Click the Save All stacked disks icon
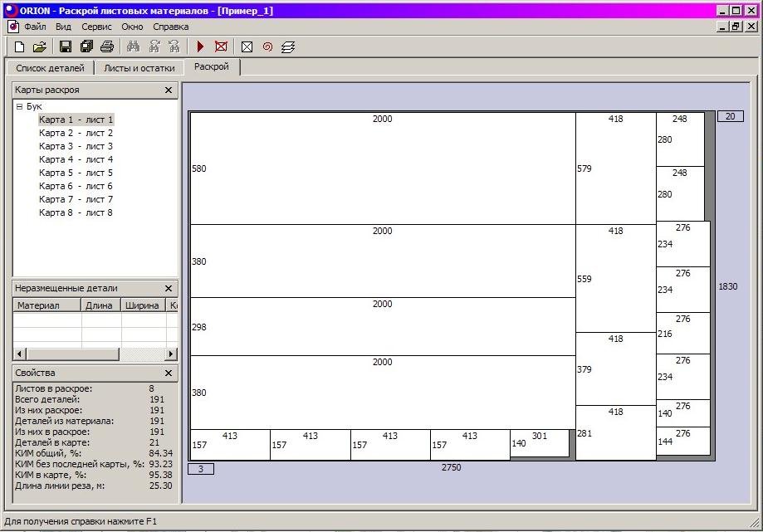 [86, 47]
